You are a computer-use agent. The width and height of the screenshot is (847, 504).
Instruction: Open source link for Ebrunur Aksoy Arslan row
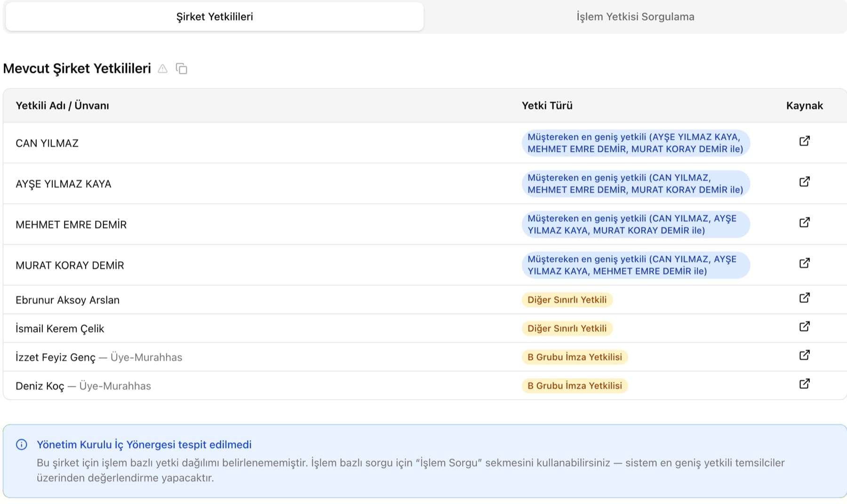[x=804, y=298]
